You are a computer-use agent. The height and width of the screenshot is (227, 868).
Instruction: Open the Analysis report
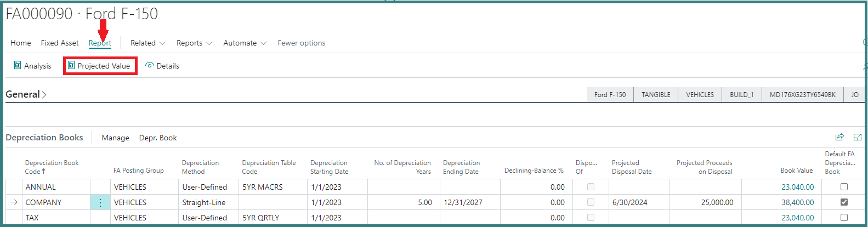32,66
